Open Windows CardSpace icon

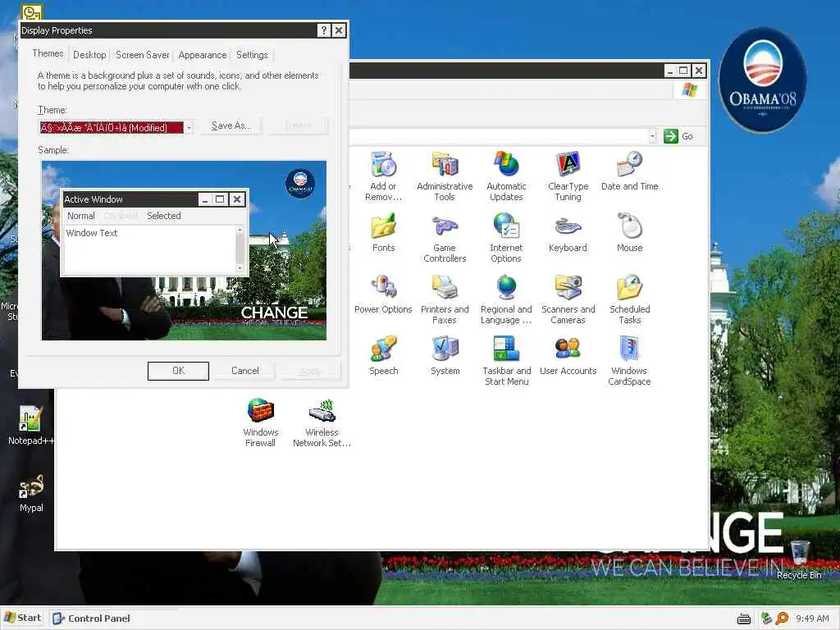629,361
